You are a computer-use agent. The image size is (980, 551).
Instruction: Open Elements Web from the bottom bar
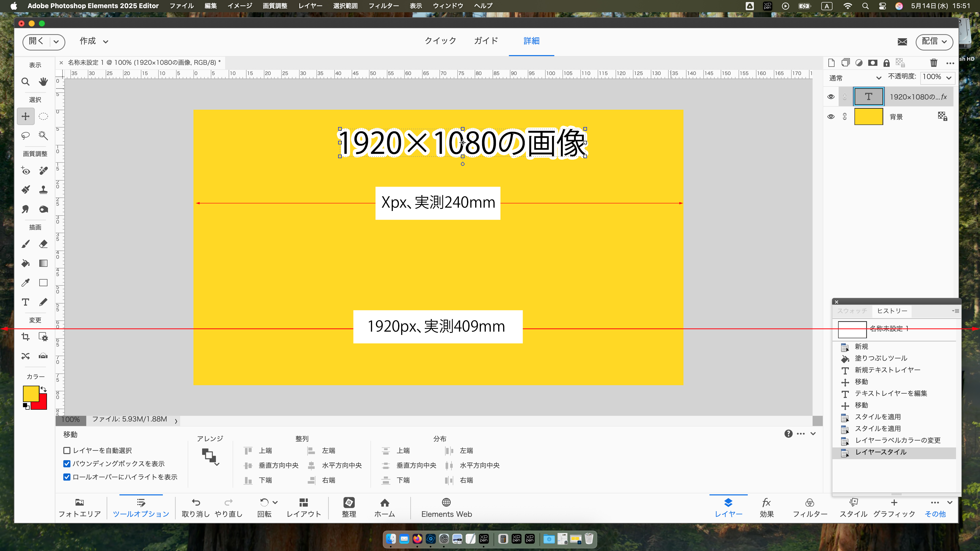click(x=446, y=508)
